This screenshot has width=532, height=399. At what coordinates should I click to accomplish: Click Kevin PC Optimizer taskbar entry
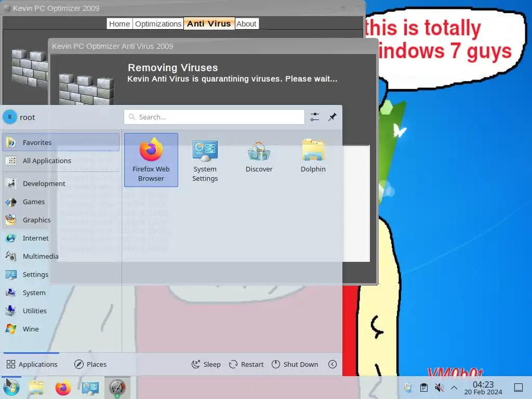(x=117, y=388)
